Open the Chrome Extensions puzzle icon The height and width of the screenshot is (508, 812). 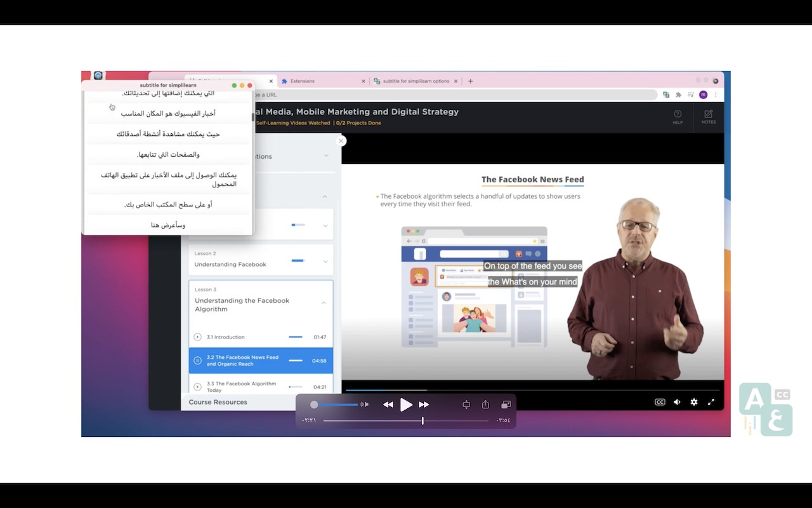click(x=678, y=95)
